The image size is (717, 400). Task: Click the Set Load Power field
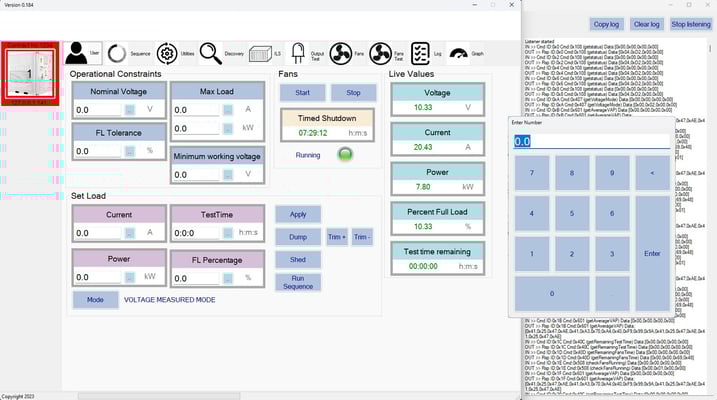(98, 277)
